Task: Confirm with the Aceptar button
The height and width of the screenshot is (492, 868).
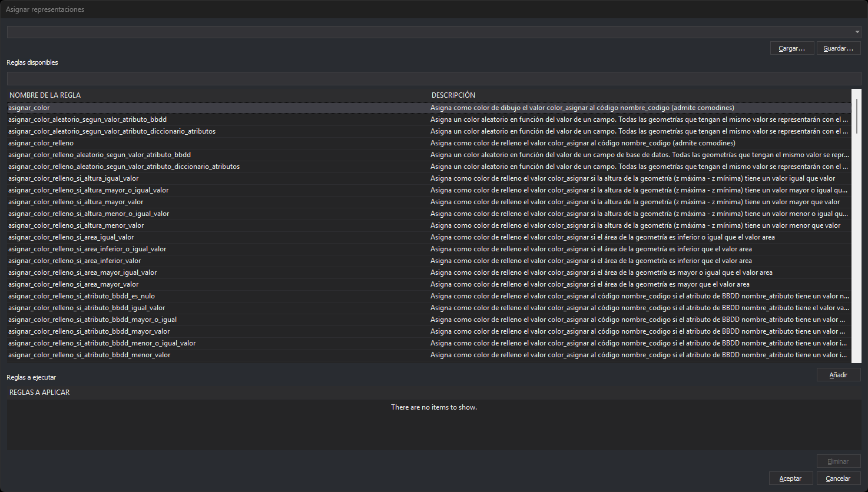Action: (x=791, y=478)
